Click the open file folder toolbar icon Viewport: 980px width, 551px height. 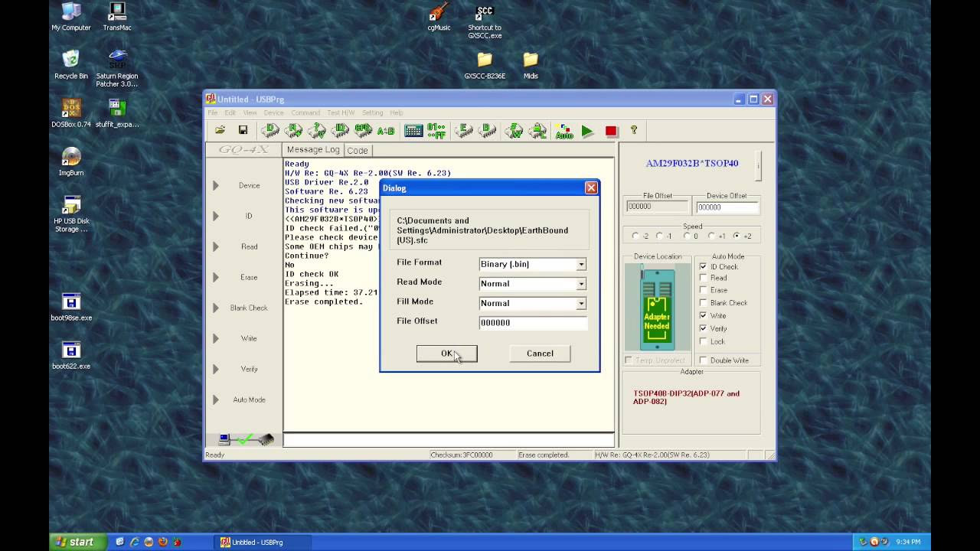[x=220, y=131]
